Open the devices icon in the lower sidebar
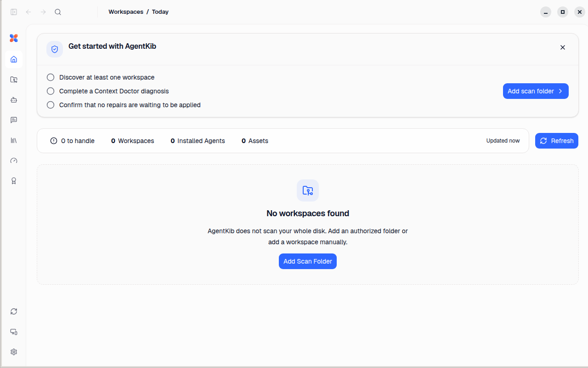Screen dimensions: 588x368 (x=14, y=332)
